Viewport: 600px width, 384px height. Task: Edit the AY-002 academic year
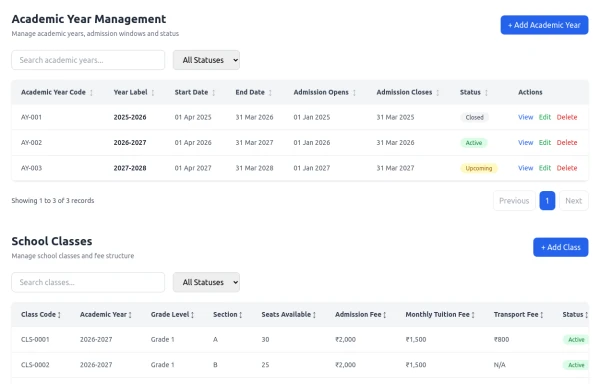click(545, 142)
